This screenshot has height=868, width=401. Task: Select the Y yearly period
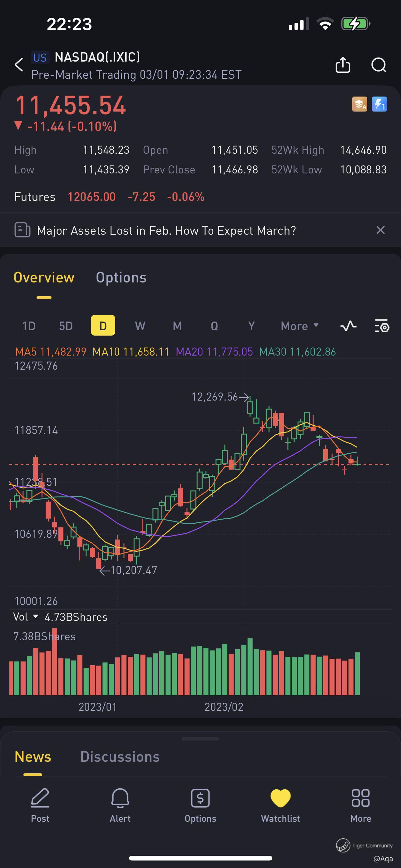click(251, 326)
